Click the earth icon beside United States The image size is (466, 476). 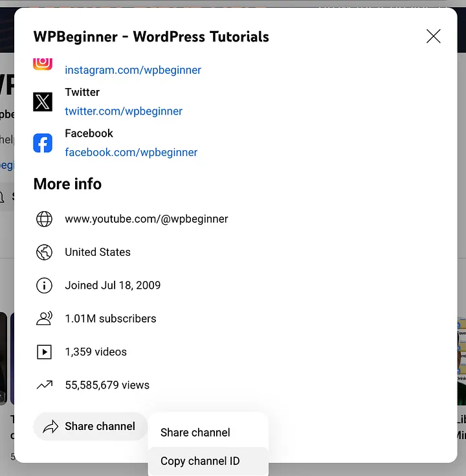tap(44, 253)
